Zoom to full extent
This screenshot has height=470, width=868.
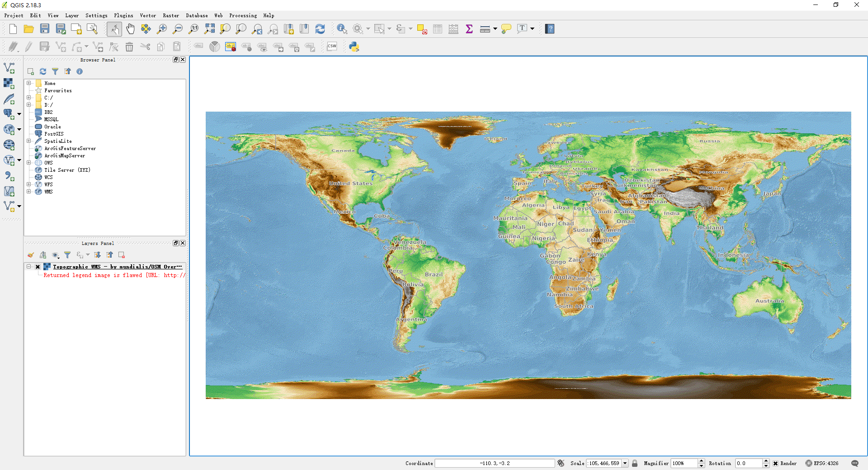(209, 29)
